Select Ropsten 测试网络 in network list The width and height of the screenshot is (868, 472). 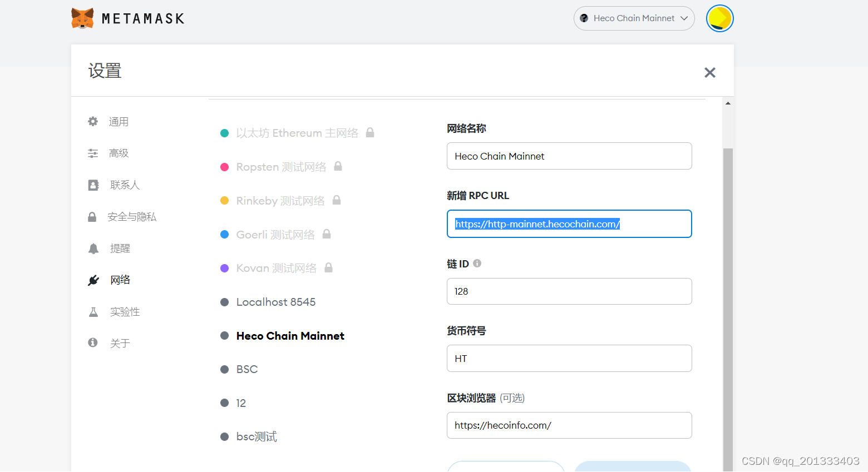point(281,167)
